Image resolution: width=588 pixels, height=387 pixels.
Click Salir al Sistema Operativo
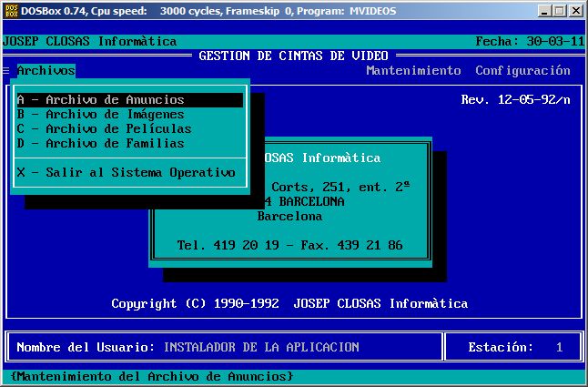coord(129,172)
